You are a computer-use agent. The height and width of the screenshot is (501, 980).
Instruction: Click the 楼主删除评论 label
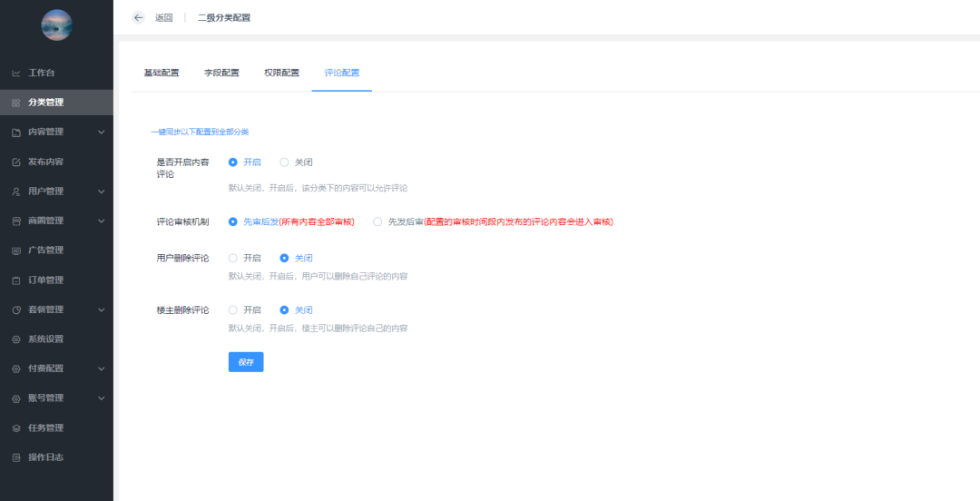[x=182, y=309]
